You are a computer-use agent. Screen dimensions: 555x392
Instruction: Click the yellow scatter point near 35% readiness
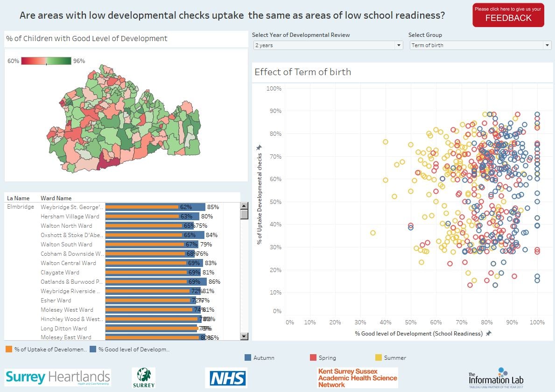click(x=372, y=233)
